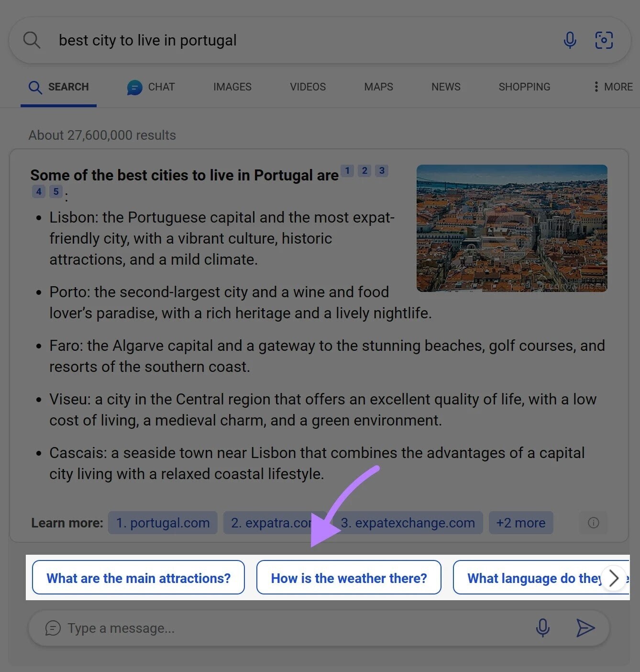Click the magnifying glass search icon
The image size is (640, 672).
coord(32,40)
